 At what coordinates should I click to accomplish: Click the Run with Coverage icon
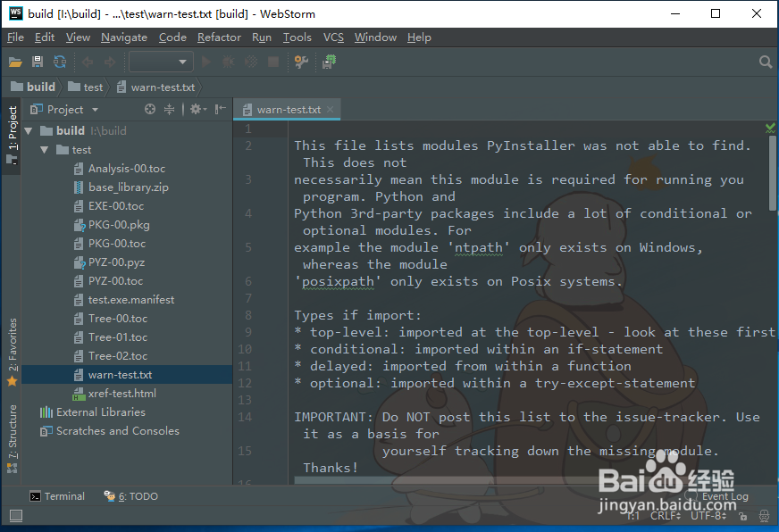click(x=251, y=62)
